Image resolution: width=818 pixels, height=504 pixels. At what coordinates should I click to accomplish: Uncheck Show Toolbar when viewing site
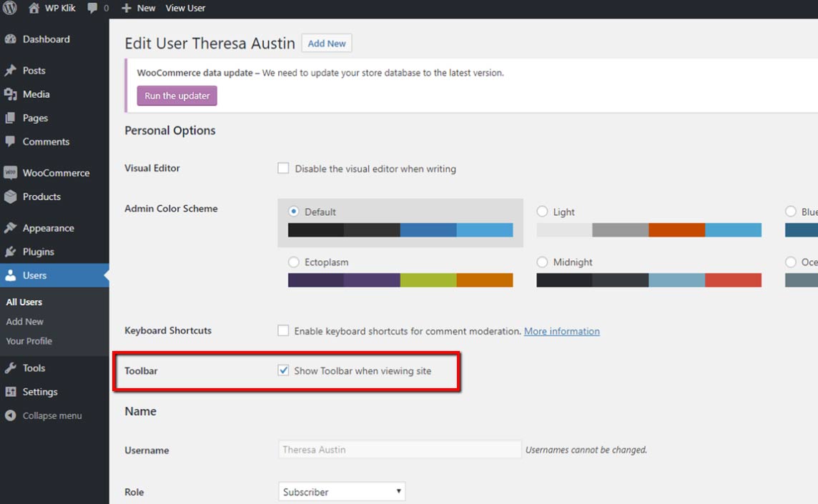pos(283,370)
